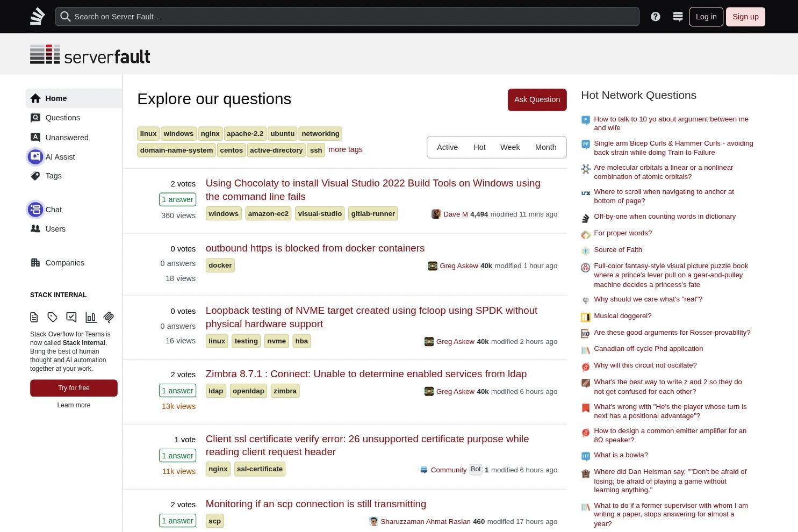This screenshot has height=532, width=798.
Task: Open the Monitoring scp connection question
Action: (316, 504)
